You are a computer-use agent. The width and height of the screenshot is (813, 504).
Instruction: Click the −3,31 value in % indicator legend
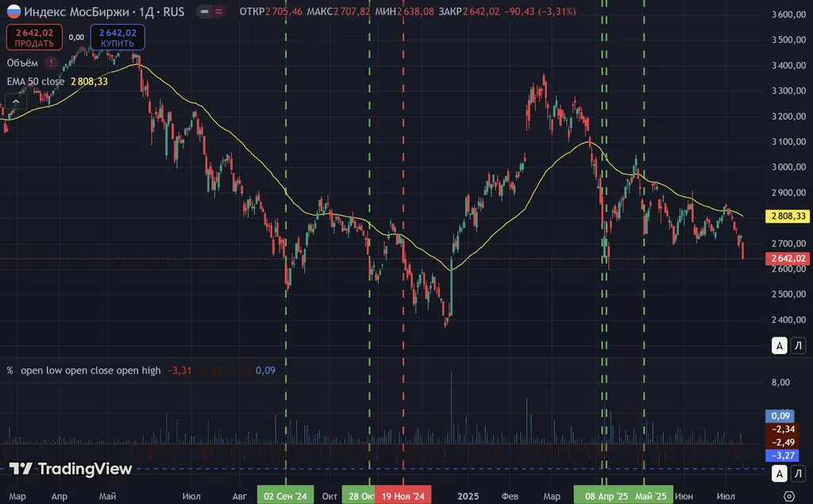[x=179, y=370]
